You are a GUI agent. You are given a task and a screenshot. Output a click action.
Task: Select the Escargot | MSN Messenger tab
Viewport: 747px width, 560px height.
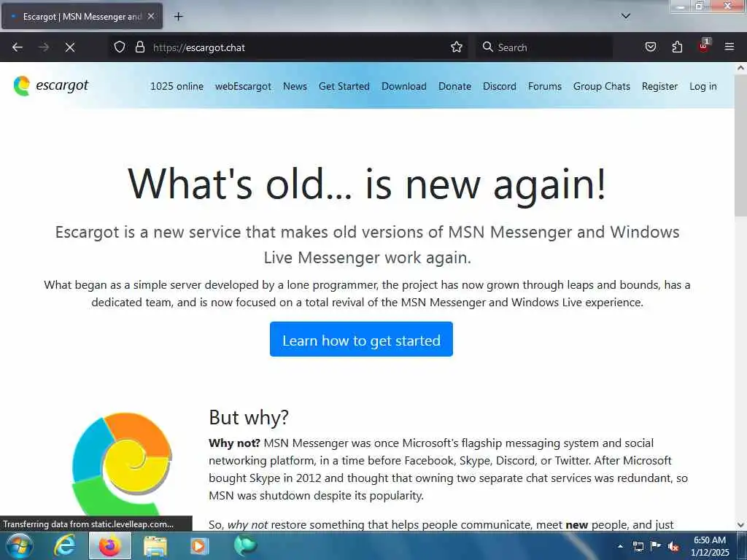tap(82, 16)
